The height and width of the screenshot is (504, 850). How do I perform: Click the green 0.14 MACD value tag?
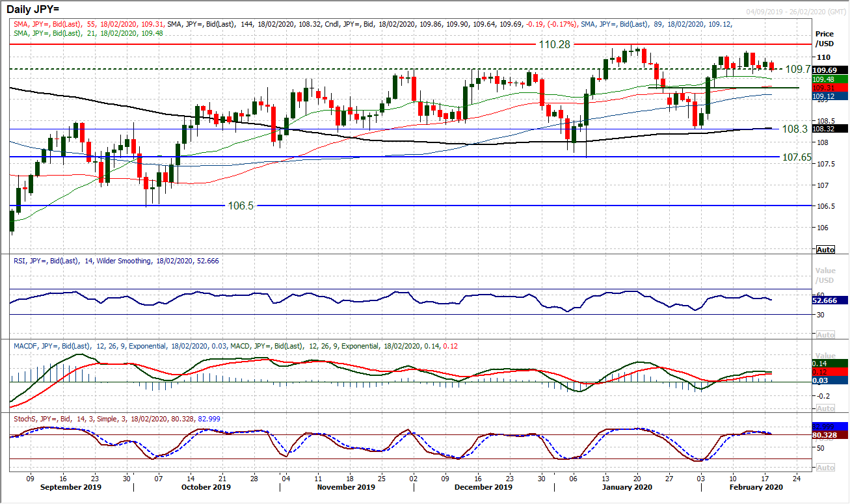pyautogui.click(x=830, y=363)
